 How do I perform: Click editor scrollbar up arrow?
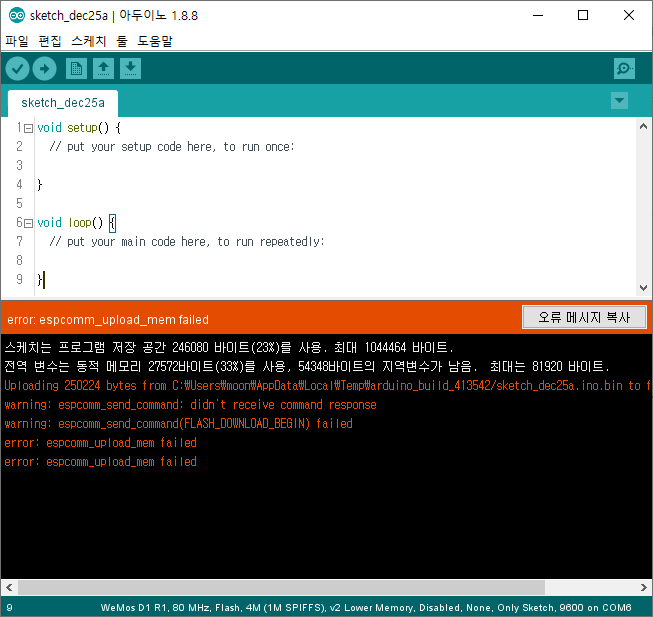click(643, 126)
